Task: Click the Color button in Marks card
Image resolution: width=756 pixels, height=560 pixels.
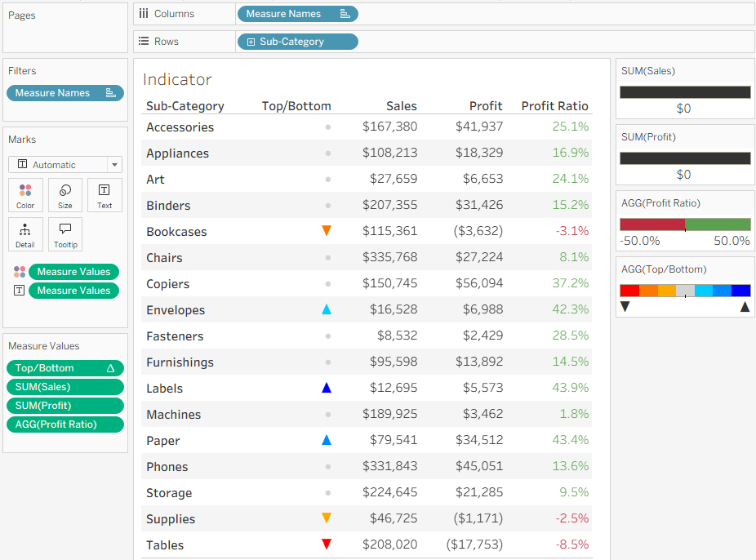Action: point(25,195)
